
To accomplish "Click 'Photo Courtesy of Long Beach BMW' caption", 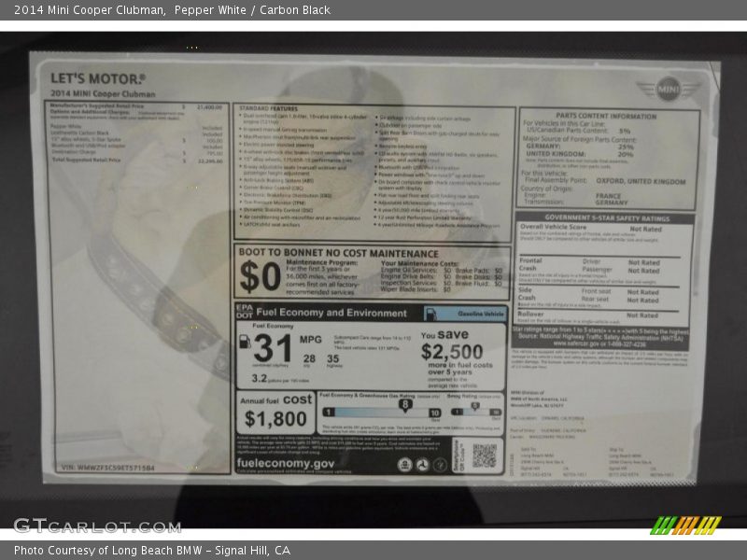I will coord(108,551).
